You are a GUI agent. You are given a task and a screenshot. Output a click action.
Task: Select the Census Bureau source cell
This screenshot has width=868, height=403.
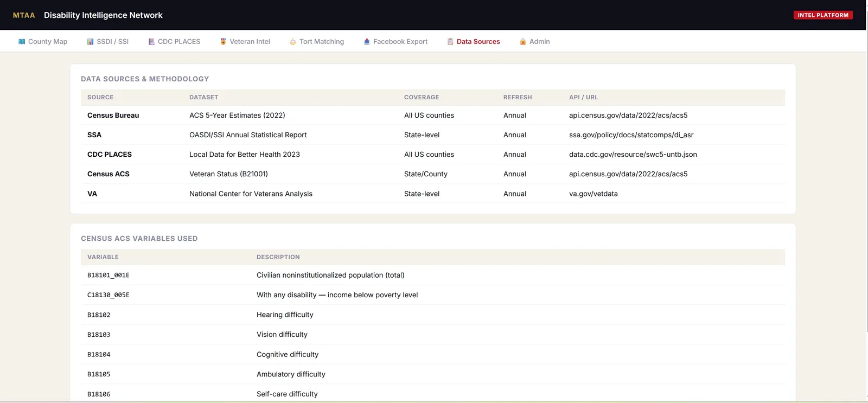pos(113,116)
